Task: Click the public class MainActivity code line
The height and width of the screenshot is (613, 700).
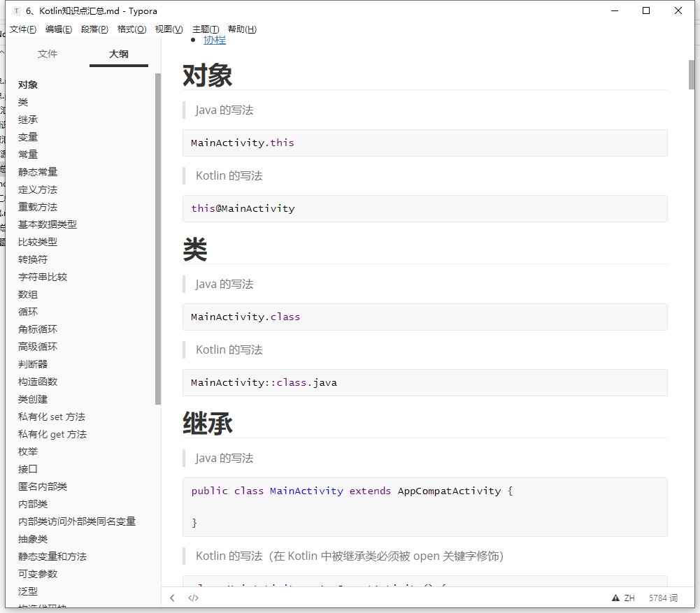Action: pos(352,491)
